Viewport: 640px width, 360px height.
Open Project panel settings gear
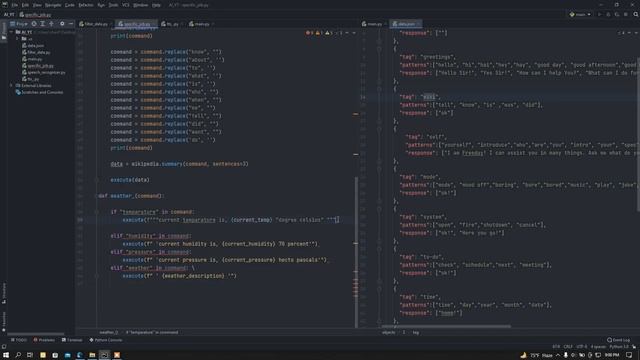pos(62,24)
